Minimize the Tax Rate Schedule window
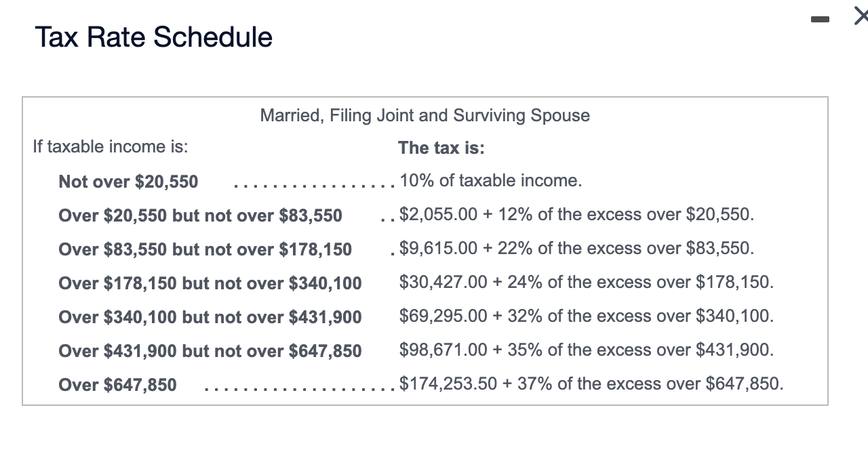The width and height of the screenshot is (868, 458). tap(820, 20)
